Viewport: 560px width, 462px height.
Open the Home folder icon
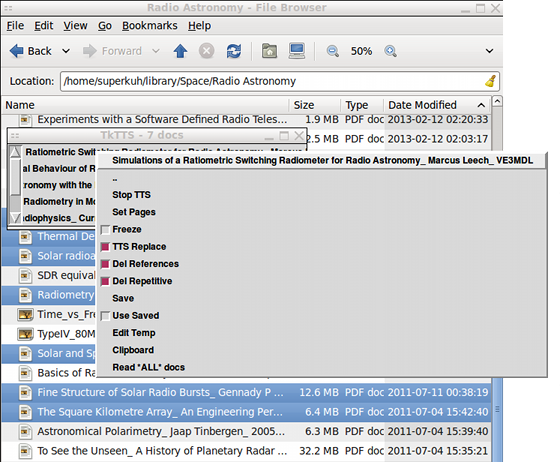[269, 51]
